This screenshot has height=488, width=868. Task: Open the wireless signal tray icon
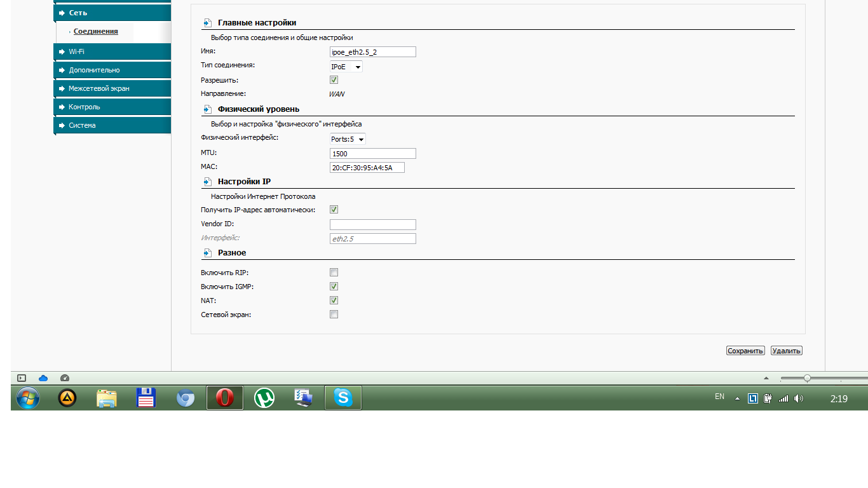tap(783, 398)
